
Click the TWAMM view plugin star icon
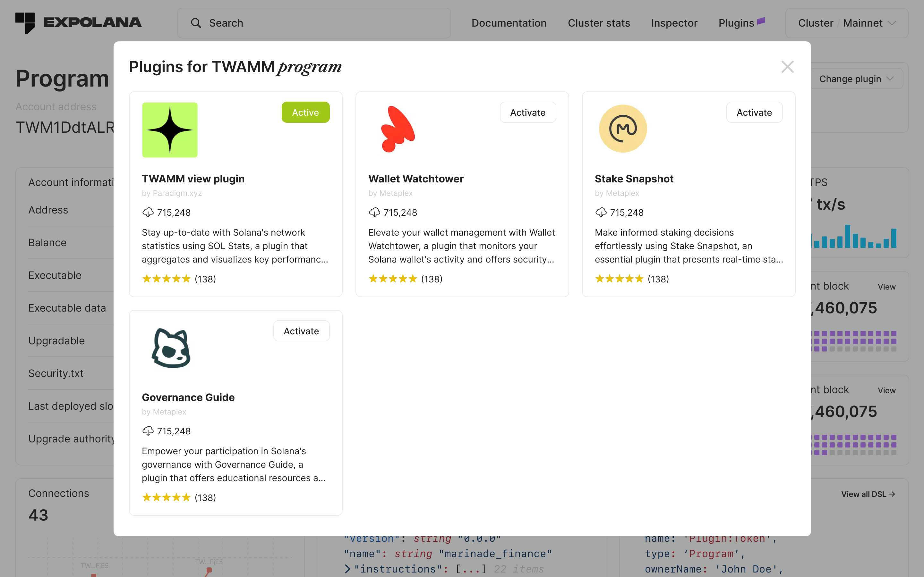[169, 130]
